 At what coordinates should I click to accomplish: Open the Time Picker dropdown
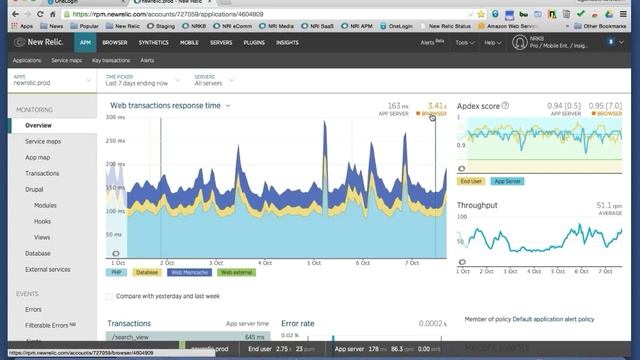[142, 80]
